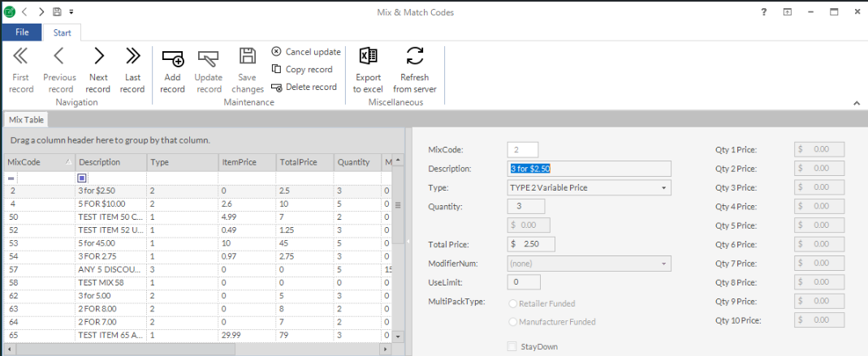Enable the StayDown checkbox

point(512,346)
